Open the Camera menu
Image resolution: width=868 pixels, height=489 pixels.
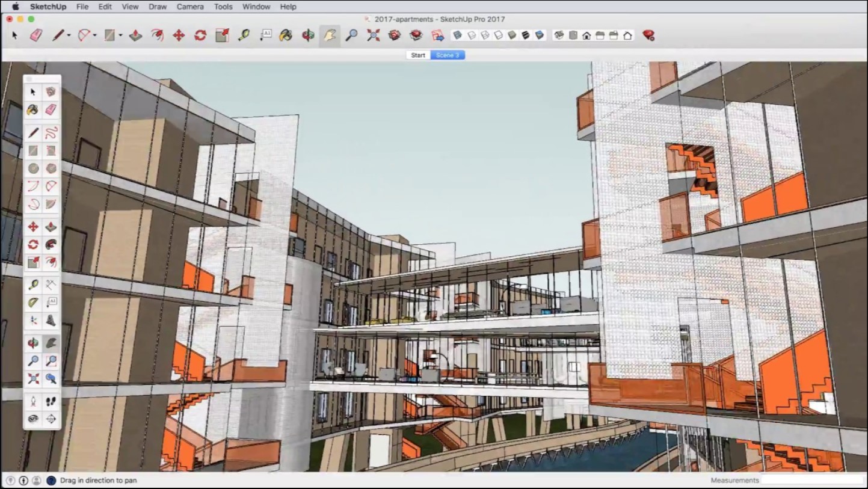click(x=190, y=7)
